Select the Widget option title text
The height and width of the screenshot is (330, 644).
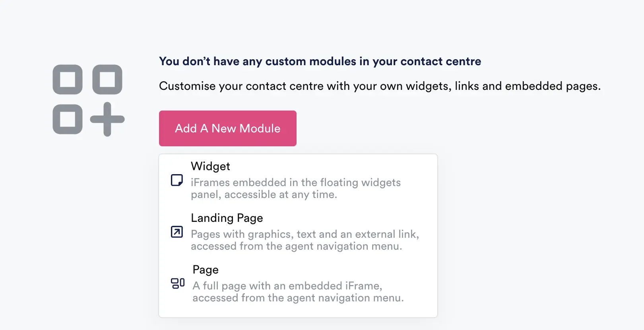(210, 166)
